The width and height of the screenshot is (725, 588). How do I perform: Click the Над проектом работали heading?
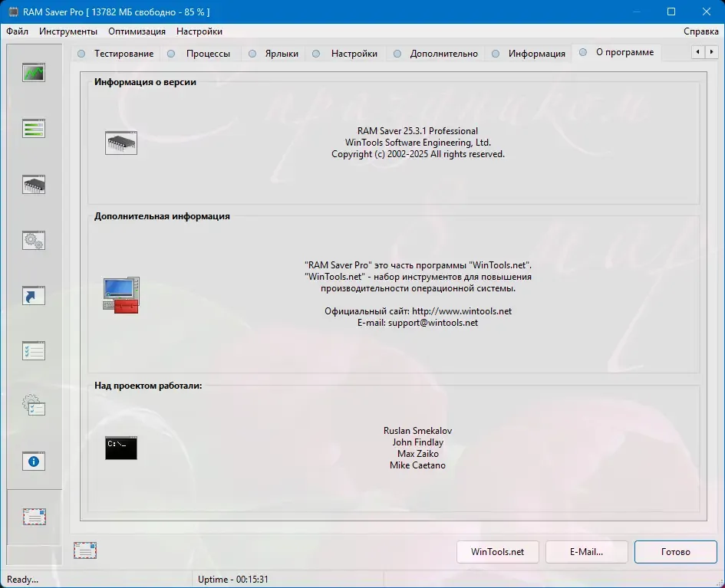tap(148, 386)
